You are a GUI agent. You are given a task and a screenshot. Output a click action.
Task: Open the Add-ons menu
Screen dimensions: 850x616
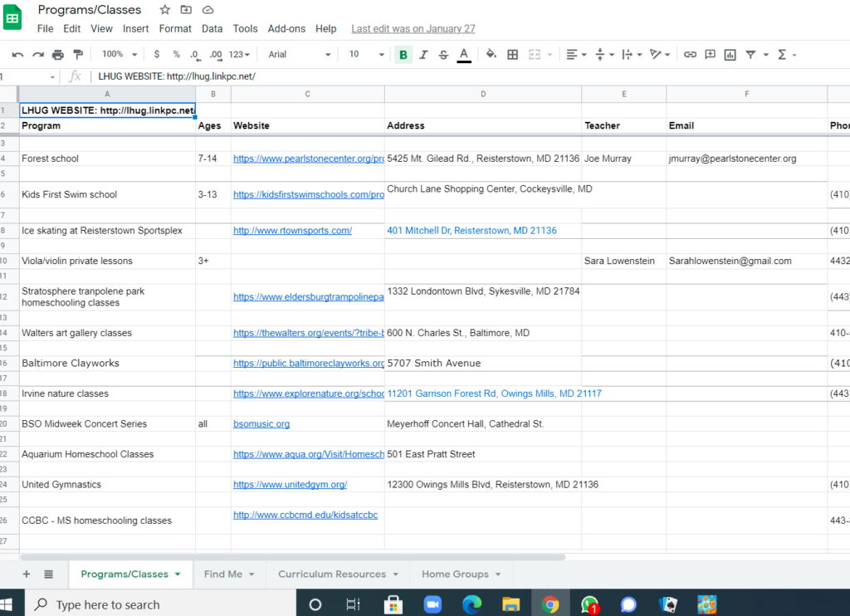tap(286, 29)
